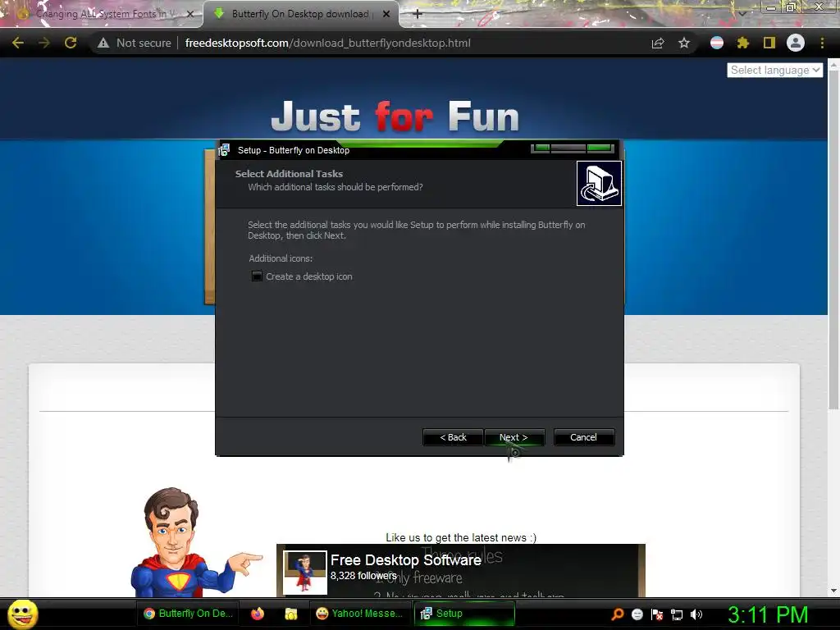
Task: Switch to Yahoo! Messenger on the taskbar
Action: pyautogui.click(x=360, y=614)
